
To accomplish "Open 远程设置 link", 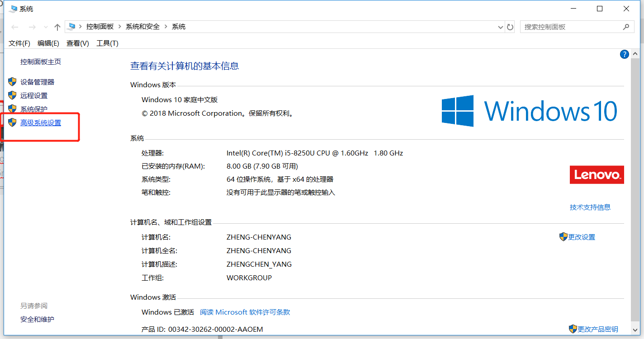I will click(x=34, y=96).
